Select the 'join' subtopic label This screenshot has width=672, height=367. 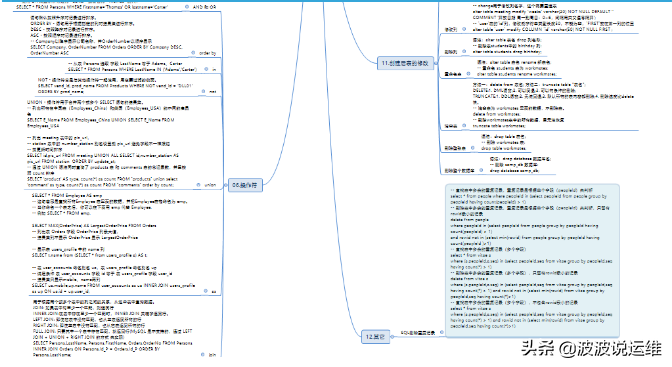(x=212, y=355)
